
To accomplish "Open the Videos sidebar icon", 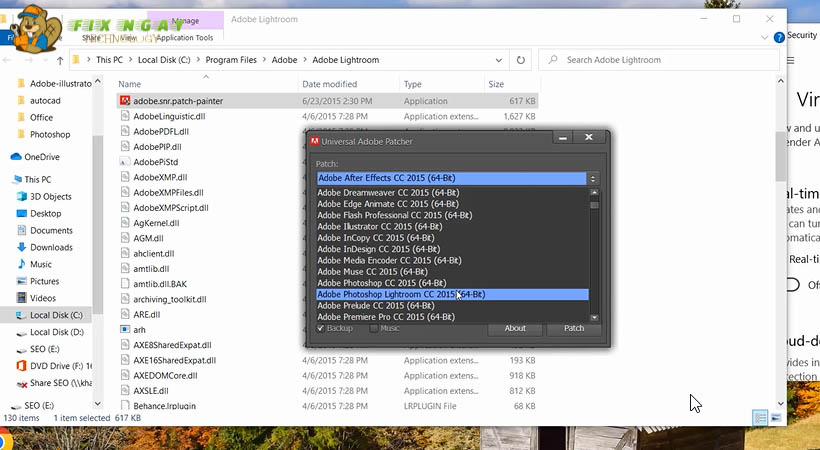I will pos(22,298).
